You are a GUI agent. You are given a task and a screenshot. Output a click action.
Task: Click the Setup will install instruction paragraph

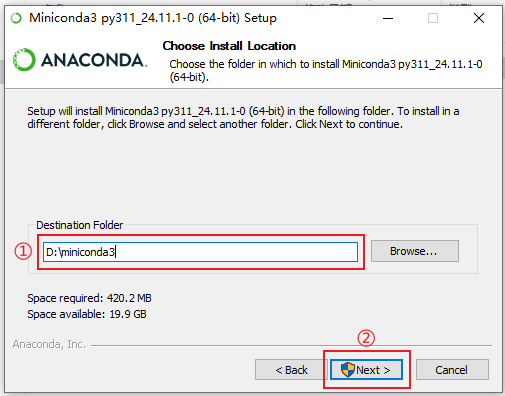coord(243,117)
